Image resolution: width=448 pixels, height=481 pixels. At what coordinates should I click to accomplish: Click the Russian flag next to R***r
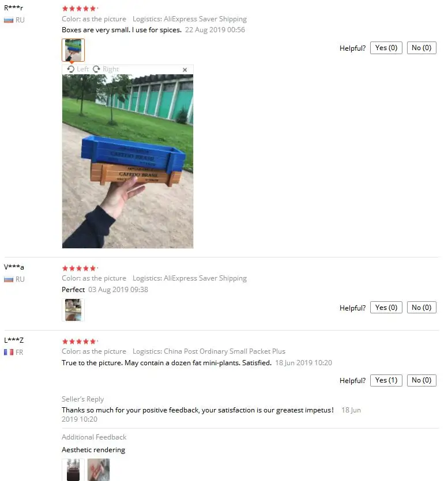(x=9, y=20)
